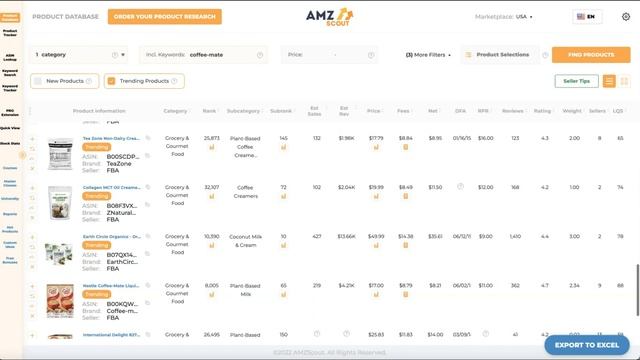This screenshot has height=360, width=640.
Task: Click the Export to Excel button
Action: pos(587,345)
